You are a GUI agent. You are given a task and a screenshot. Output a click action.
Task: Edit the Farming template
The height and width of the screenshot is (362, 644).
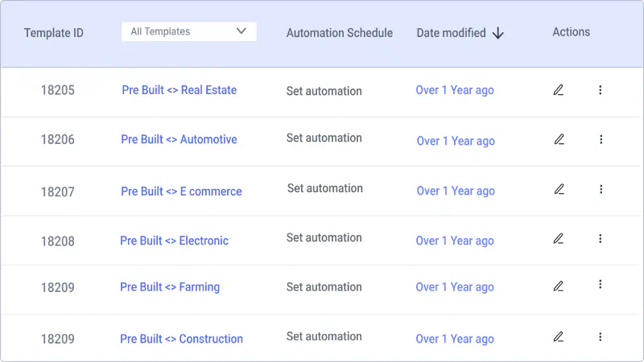[x=558, y=286]
